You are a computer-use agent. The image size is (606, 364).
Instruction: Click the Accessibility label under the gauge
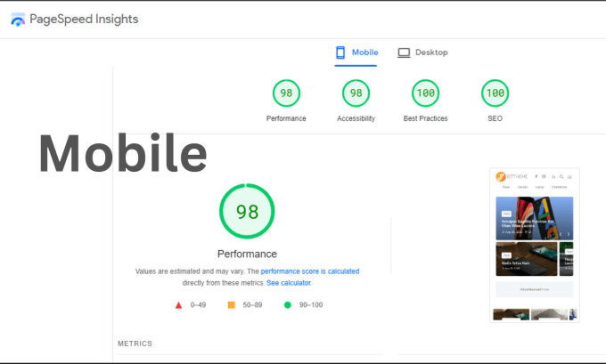click(356, 118)
